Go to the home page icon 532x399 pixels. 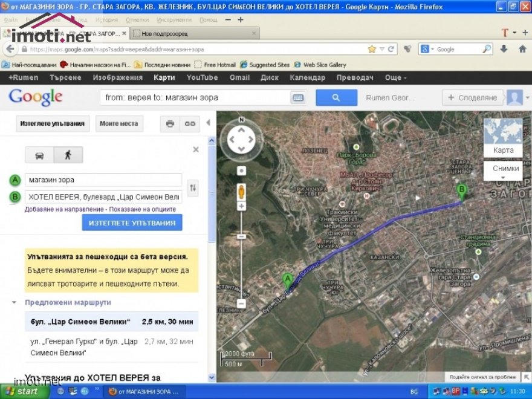click(522, 49)
